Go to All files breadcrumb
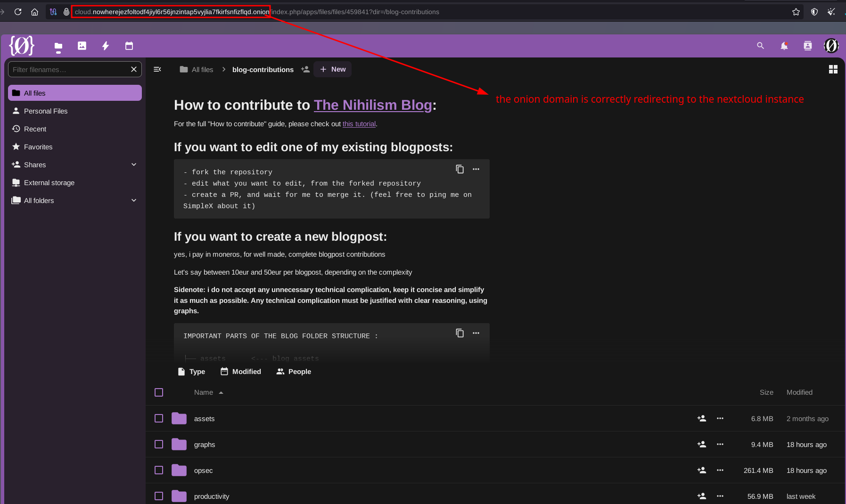Viewport: 846px width, 504px height. click(197, 69)
